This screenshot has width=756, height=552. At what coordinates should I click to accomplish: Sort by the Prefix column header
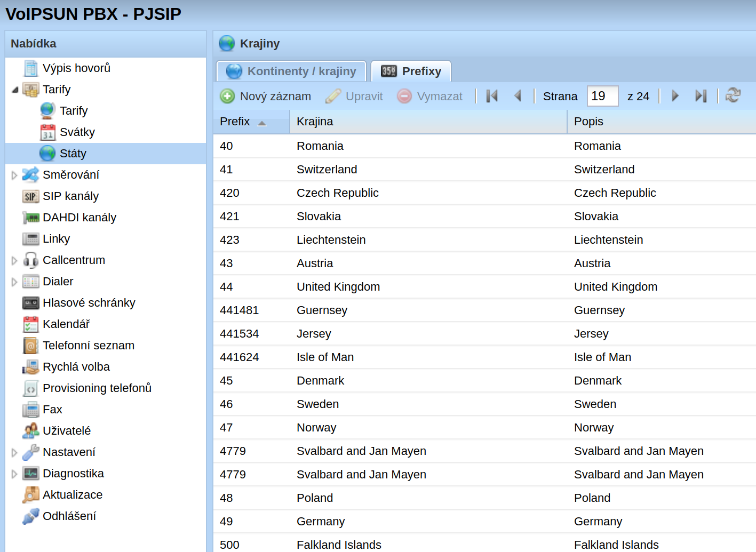(x=251, y=122)
